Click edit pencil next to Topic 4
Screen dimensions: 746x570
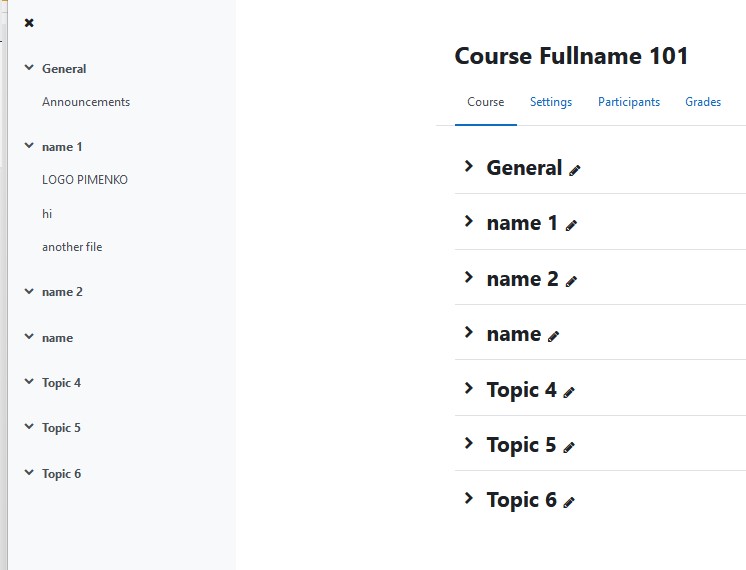coord(569,392)
